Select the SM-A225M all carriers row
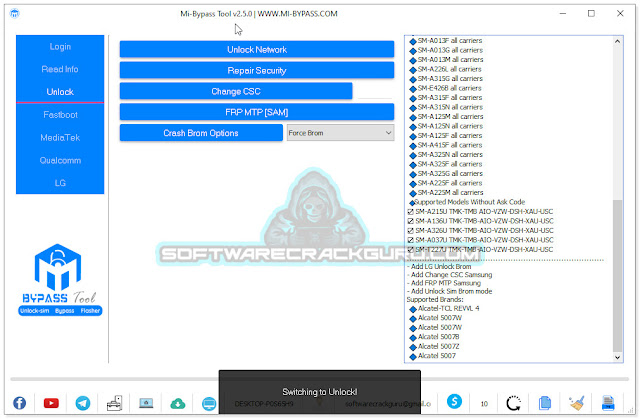Image resolution: width=640 pixels, height=419 pixels. click(446, 193)
